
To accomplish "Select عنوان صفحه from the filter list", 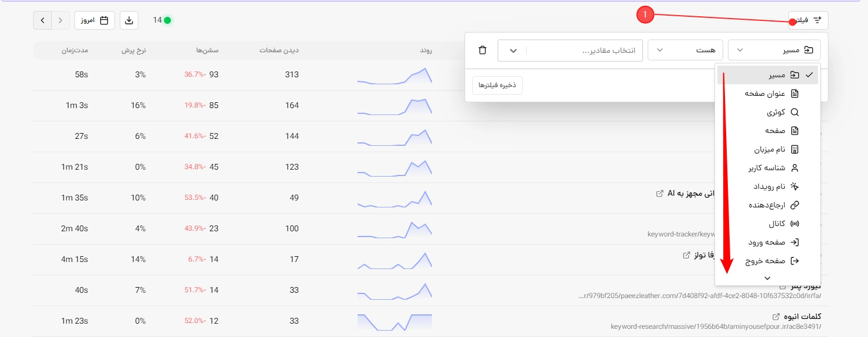I will point(767,94).
